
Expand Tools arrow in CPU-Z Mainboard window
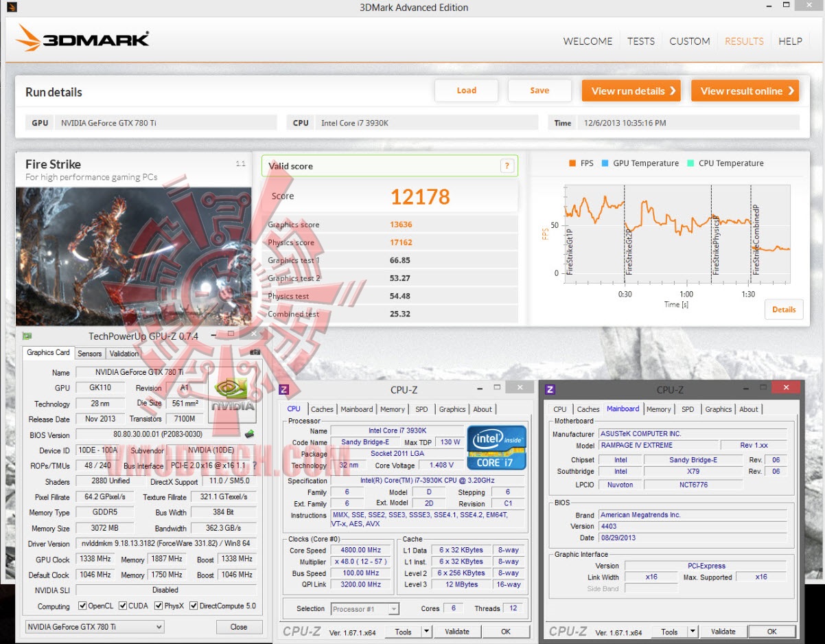coord(693,632)
